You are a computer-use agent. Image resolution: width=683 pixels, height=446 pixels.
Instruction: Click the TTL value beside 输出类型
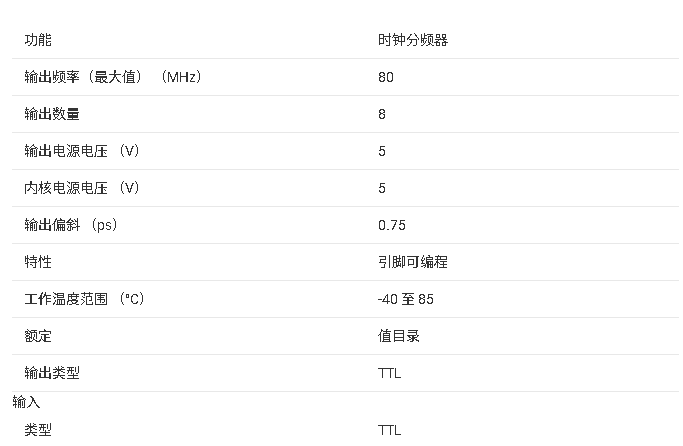pyautogui.click(x=390, y=373)
